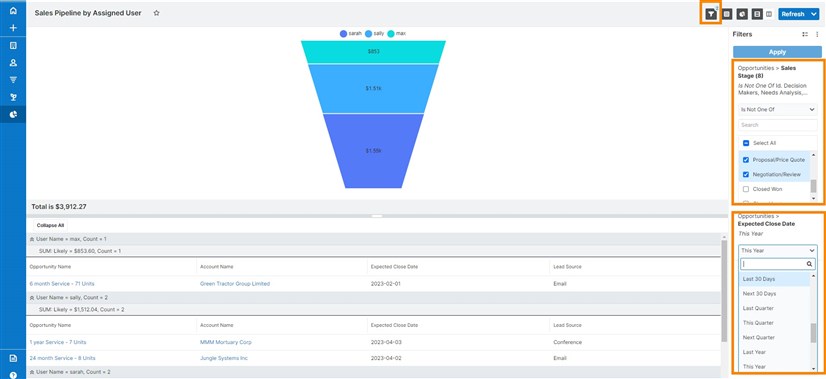This screenshot has width=826, height=379.
Task: Open the Home icon in sidebar
Action: pyautogui.click(x=13, y=11)
